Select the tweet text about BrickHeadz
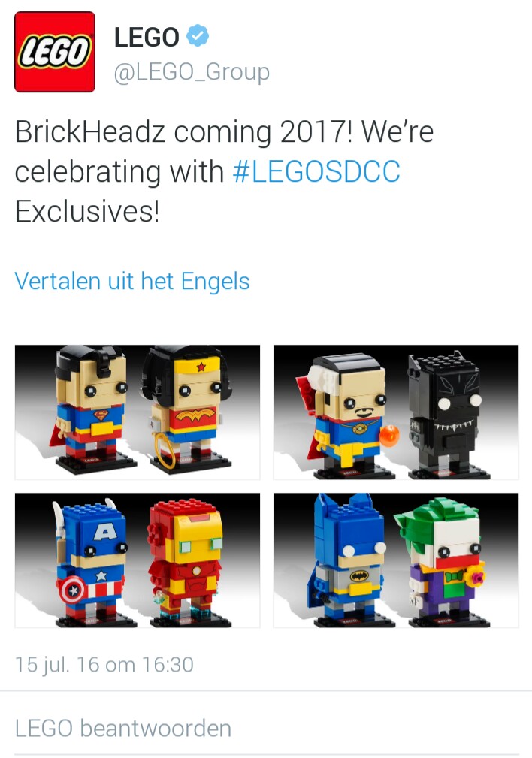Screen dimensions: 532x758 [x=225, y=171]
